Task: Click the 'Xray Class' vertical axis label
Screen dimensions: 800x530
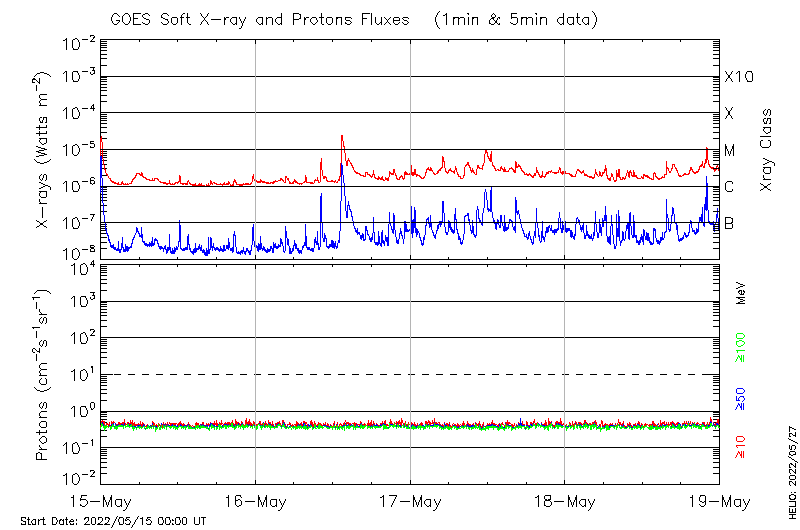Action: tap(767, 150)
